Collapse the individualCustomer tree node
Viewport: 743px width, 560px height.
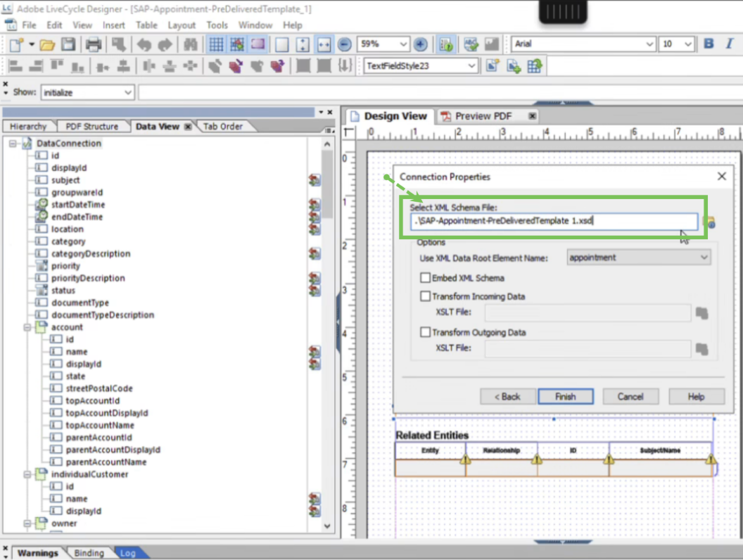tap(27, 474)
